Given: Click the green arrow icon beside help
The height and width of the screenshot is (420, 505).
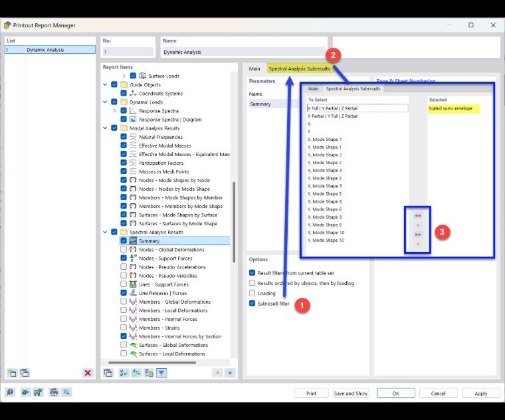Looking at the screenshot, I should tap(25, 392).
